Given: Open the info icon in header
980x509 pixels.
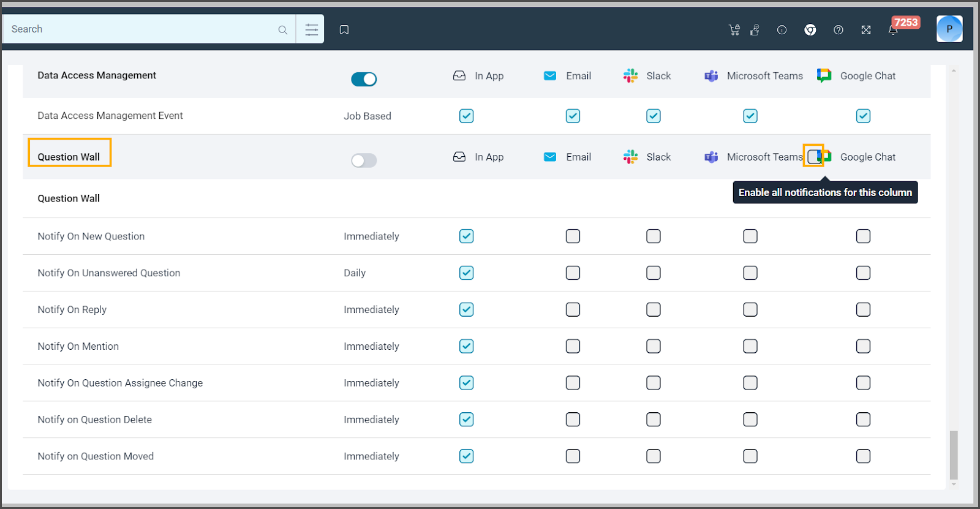Looking at the screenshot, I should (782, 30).
